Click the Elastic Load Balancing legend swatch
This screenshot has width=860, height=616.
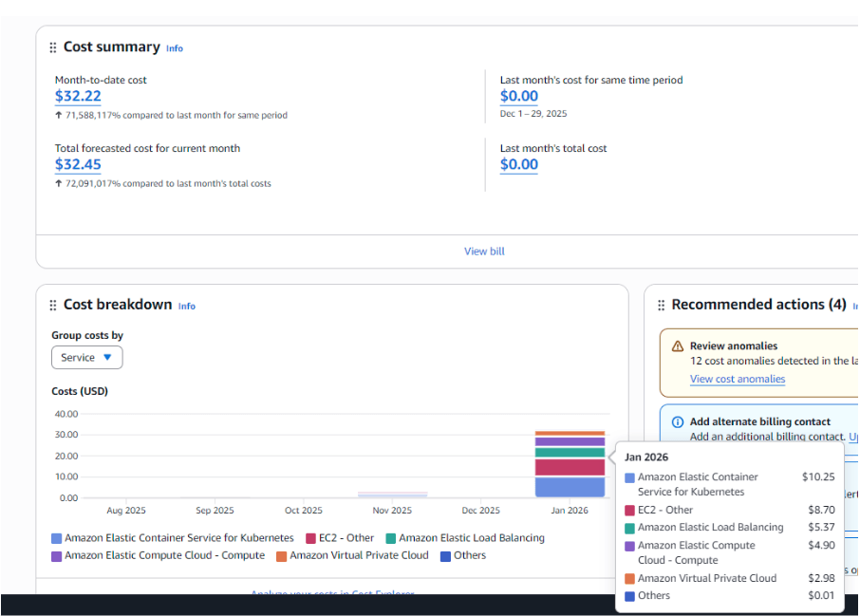pos(391,539)
